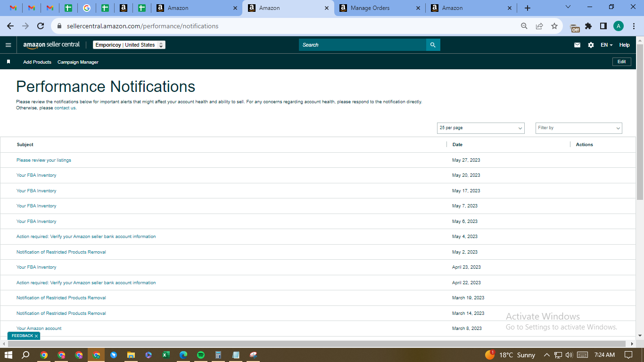Close the FEEDBACK tab with its X
Viewport: 644px width, 362px height.
pyautogui.click(x=36, y=336)
